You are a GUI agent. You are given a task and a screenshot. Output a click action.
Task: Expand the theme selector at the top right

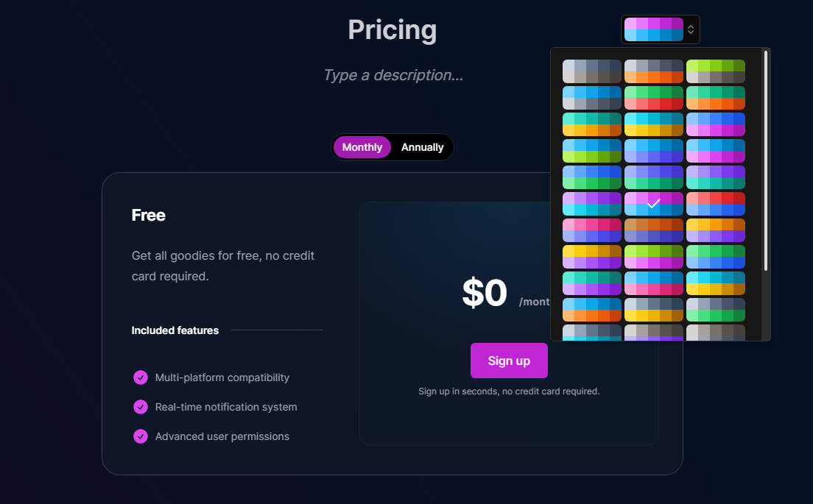(659, 29)
